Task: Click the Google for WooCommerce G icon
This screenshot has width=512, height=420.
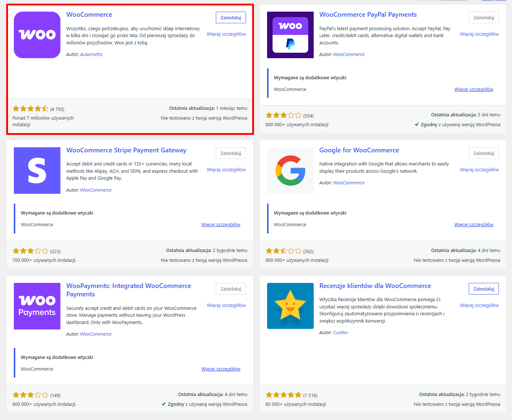Action: coord(290,171)
